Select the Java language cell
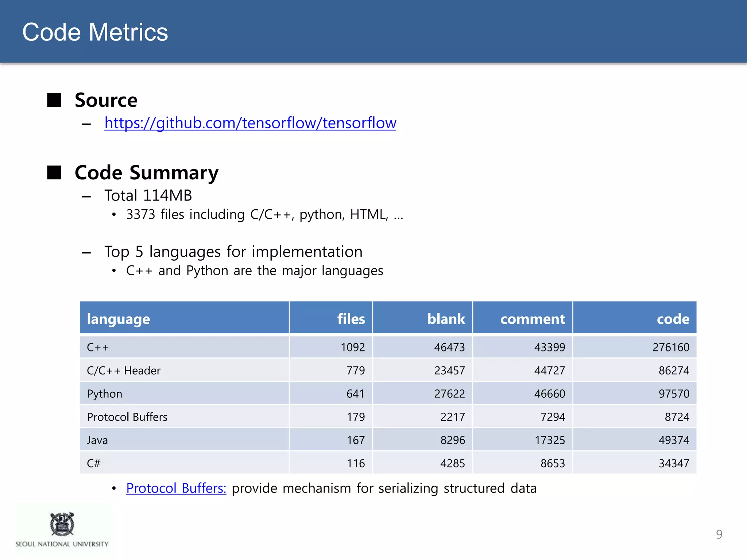Screen dimensions: 747x560 coord(97,440)
